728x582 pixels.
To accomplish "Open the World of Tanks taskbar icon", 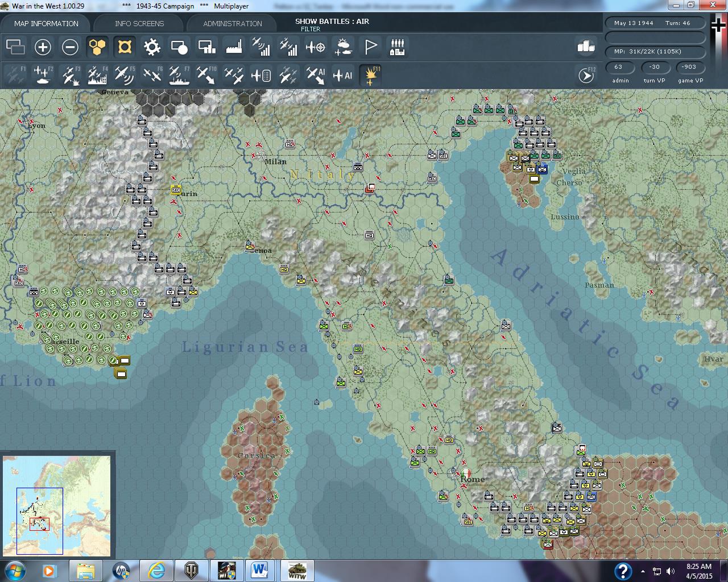I will click(x=191, y=570).
